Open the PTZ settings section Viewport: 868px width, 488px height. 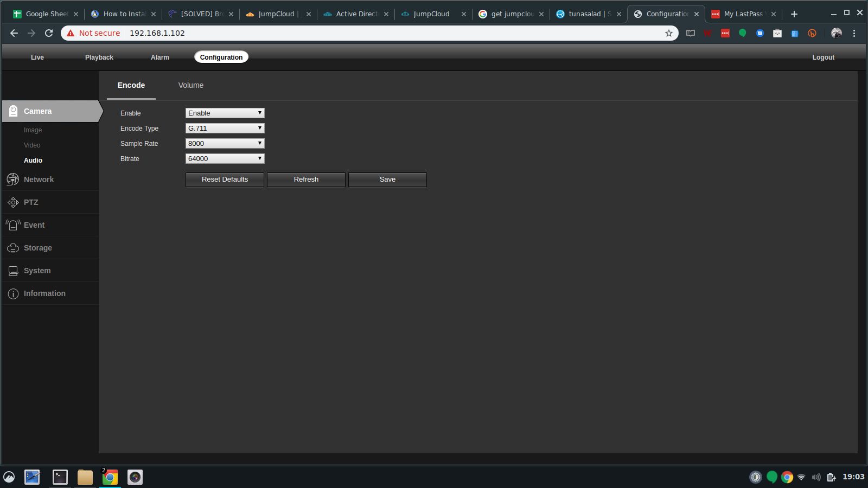coord(31,202)
